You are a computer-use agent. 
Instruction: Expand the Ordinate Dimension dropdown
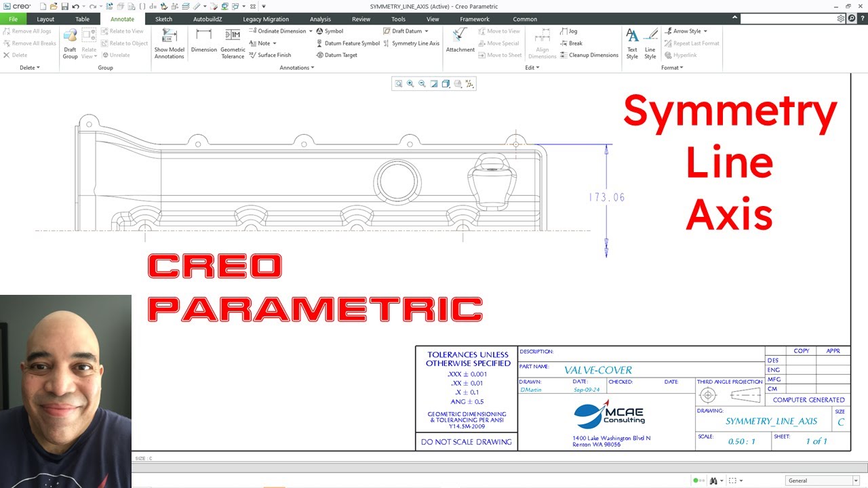[x=311, y=31]
